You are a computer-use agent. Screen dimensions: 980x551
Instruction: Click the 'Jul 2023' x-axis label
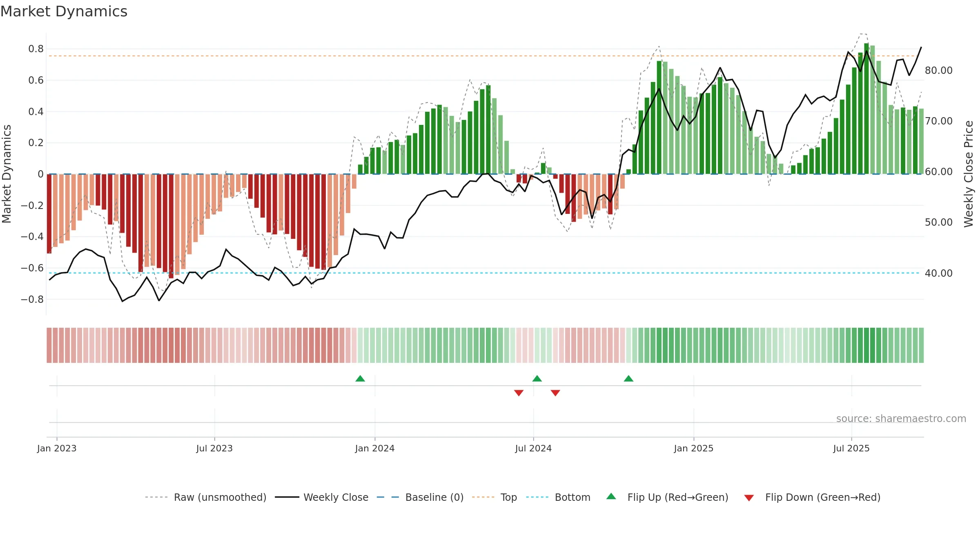tap(214, 448)
